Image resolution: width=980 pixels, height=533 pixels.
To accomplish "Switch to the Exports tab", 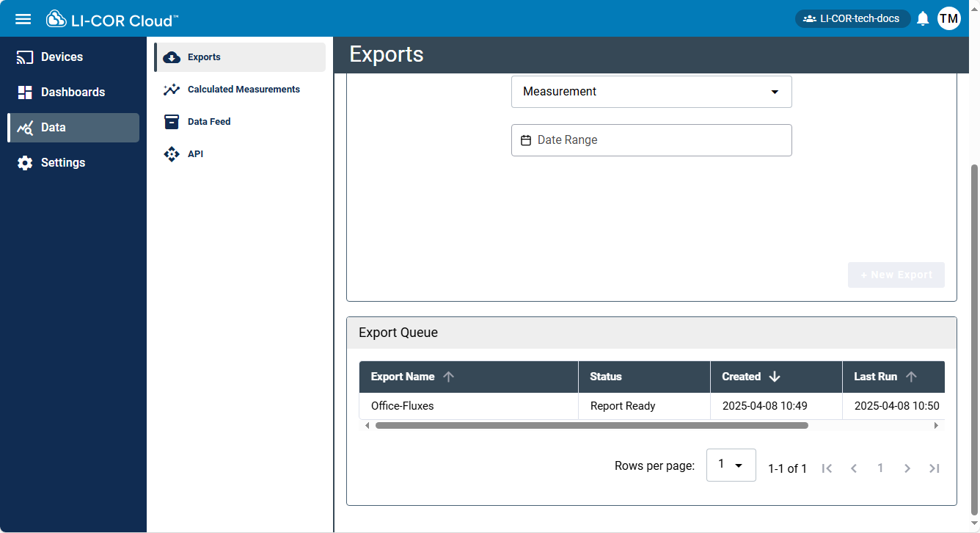I will [x=204, y=57].
